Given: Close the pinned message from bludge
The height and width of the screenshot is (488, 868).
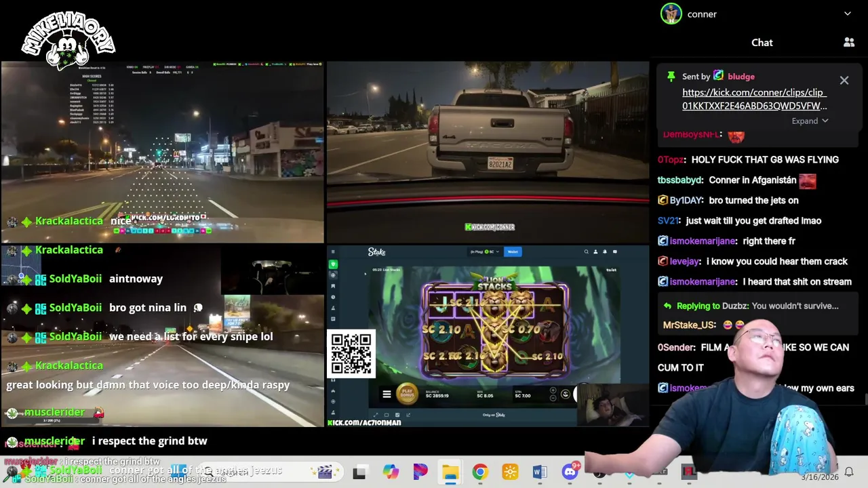Looking at the screenshot, I should click(844, 81).
